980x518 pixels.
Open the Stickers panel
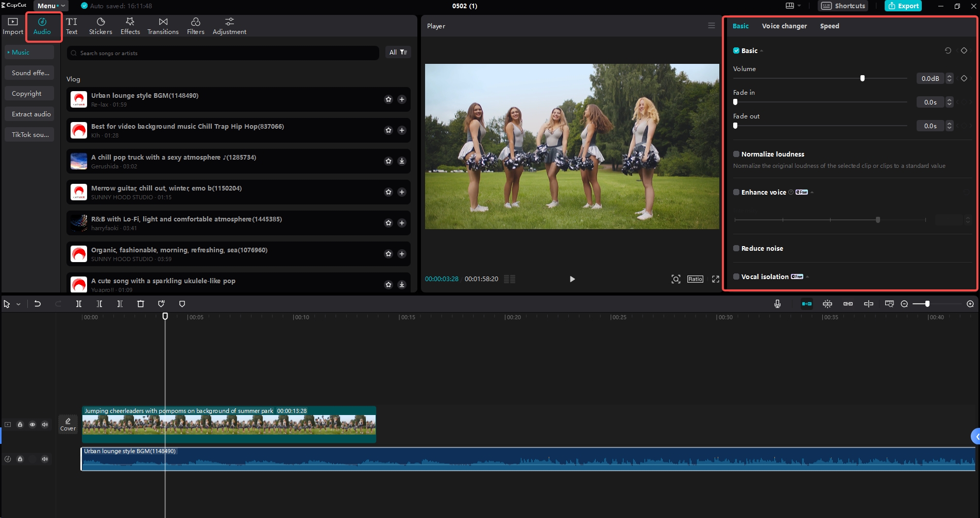pyautogui.click(x=100, y=26)
